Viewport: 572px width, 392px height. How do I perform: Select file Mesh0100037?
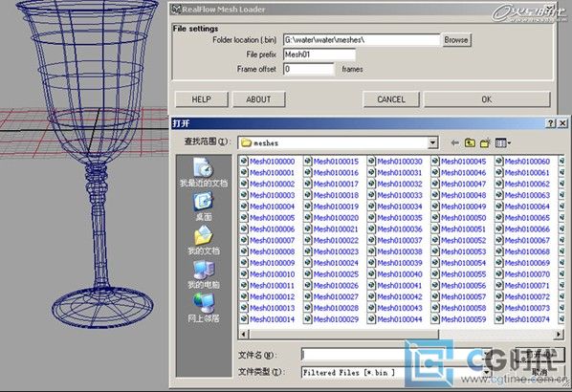(x=400, y=240)
